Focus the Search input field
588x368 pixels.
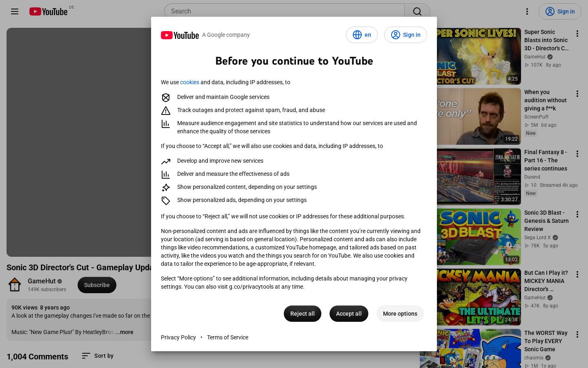tap(284, 11)
